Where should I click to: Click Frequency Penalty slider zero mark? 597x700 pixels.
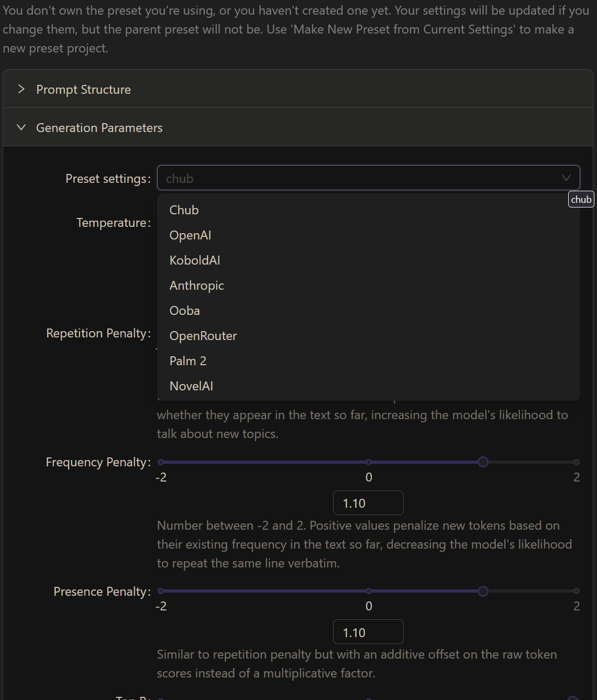(x=369, y=462)
